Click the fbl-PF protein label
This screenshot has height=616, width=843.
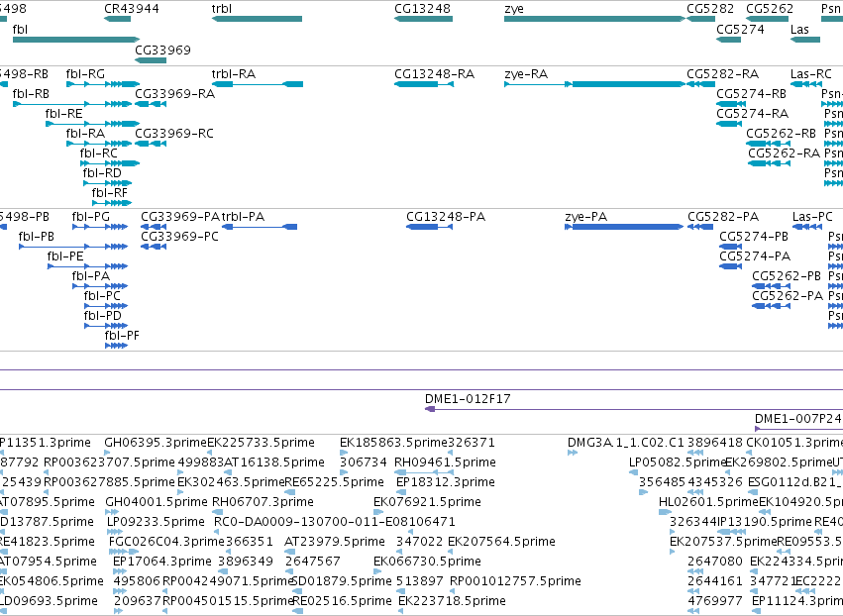pos(122,336)
